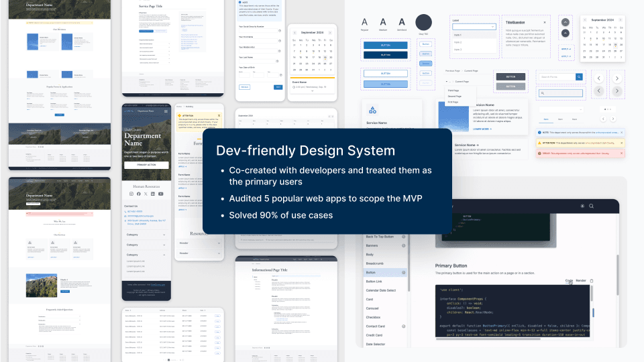Open the Label dropdown field

[x=474, y=27]
